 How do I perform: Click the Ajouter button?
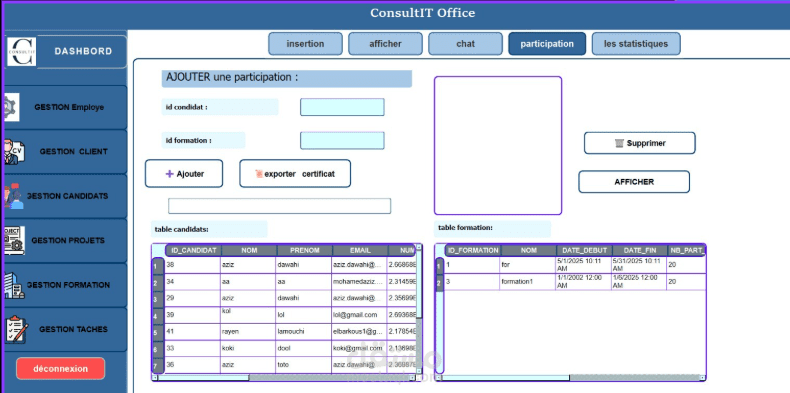tap(184, 174)
